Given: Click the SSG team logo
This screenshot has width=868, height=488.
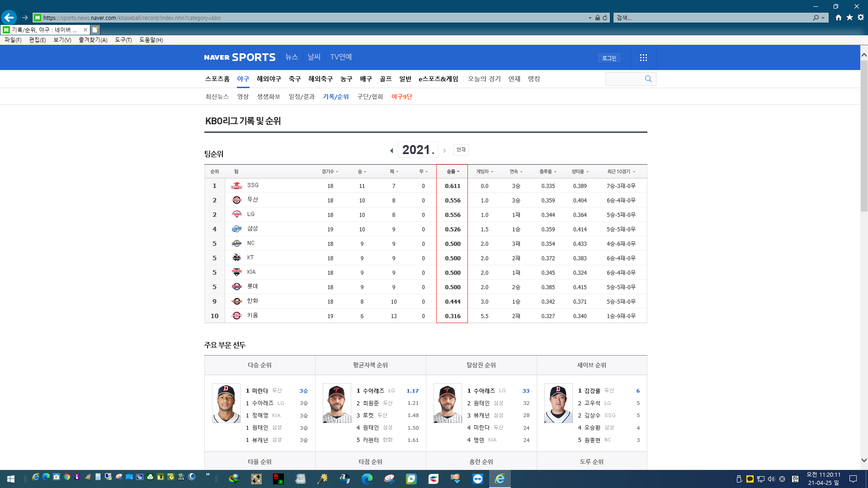Looking at the screenshot, I should tap(236, 186).
